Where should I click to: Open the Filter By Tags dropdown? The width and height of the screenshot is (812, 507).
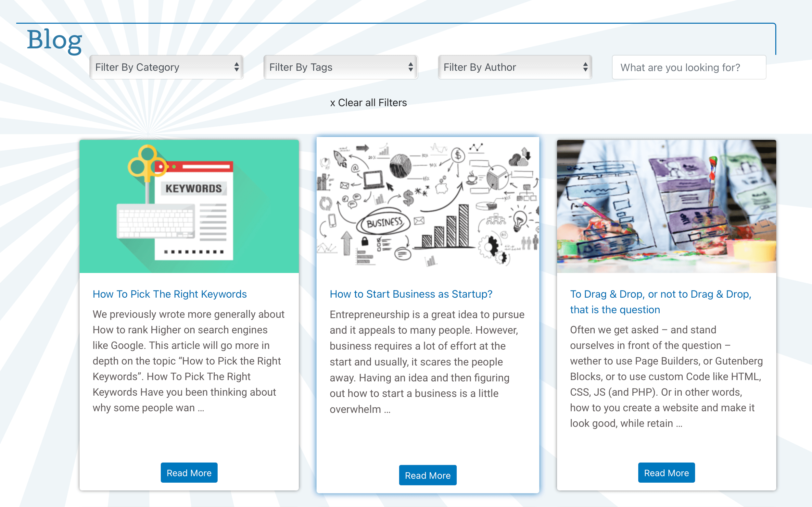click(x=341, y=67)
